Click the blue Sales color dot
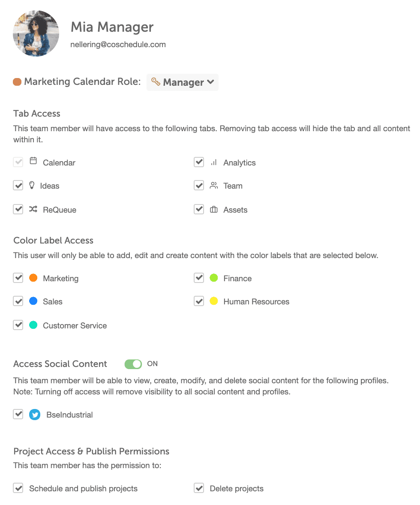 coord(33,301)
